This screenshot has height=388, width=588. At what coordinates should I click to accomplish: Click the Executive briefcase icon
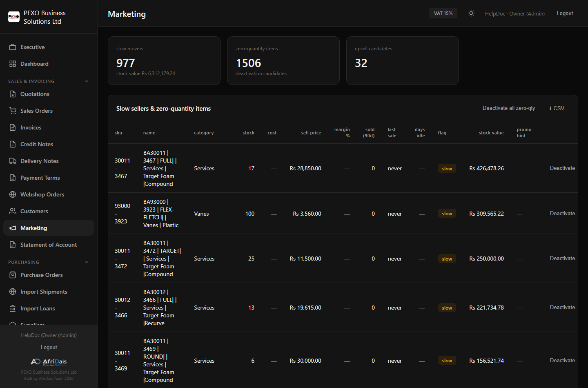pos(13,47)
